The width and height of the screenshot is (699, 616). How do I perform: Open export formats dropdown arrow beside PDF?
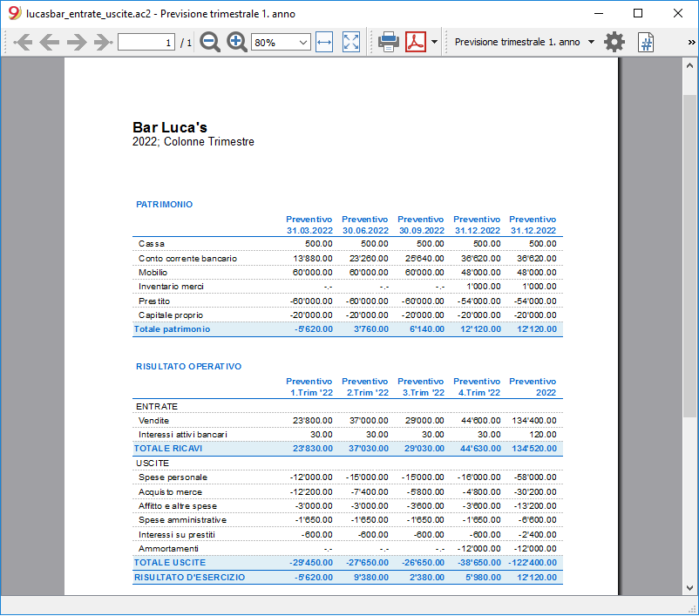(x=434, y=43)
